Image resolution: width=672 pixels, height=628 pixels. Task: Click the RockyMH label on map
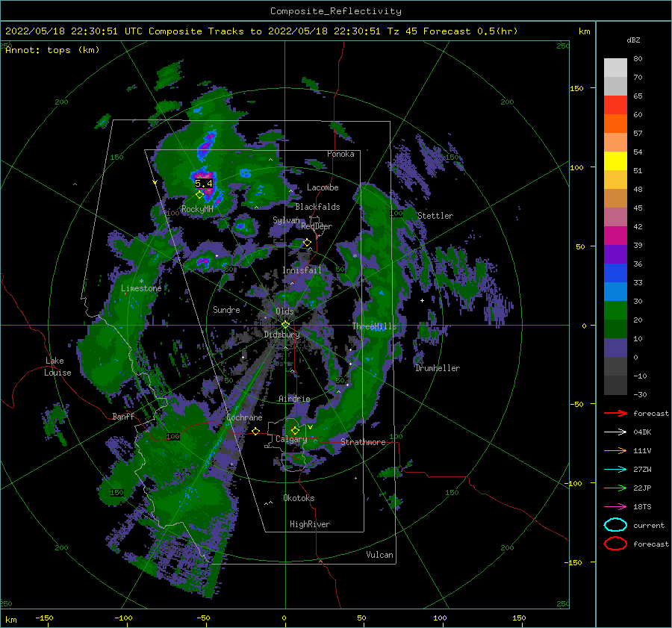[197, 209]
